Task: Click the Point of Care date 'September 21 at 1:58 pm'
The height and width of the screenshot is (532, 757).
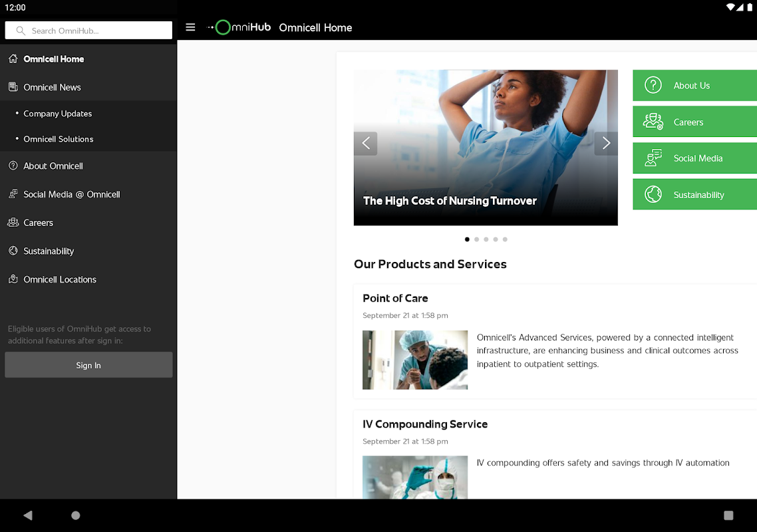Action: pyautogui.click(x=405, y=315)
